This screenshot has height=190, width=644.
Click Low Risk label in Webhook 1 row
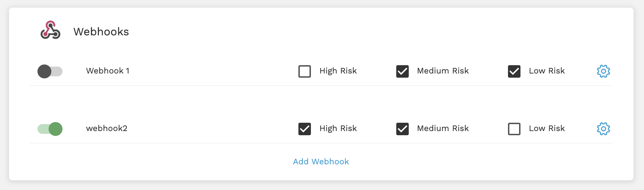547,71
